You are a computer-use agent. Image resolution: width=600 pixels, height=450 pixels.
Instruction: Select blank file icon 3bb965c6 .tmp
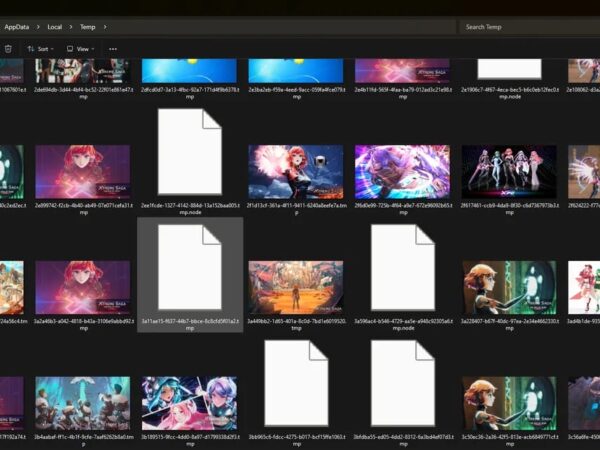tap(296, 385)
